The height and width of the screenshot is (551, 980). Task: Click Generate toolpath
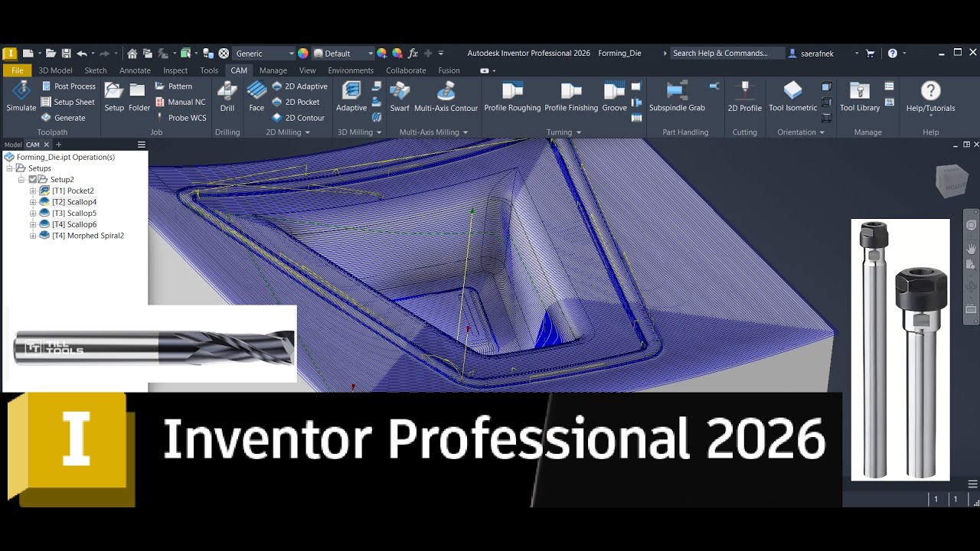[x=63, y=118]
